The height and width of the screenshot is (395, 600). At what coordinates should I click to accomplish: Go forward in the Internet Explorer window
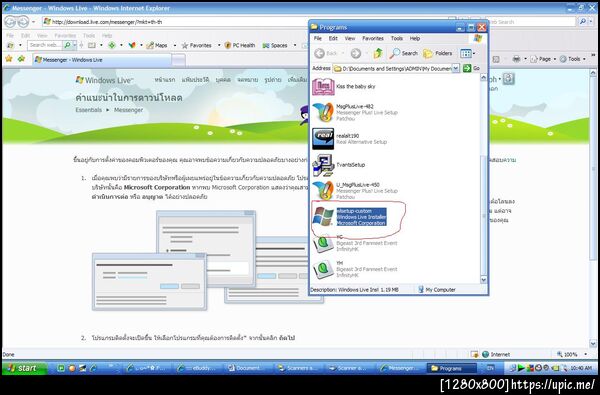23,22
